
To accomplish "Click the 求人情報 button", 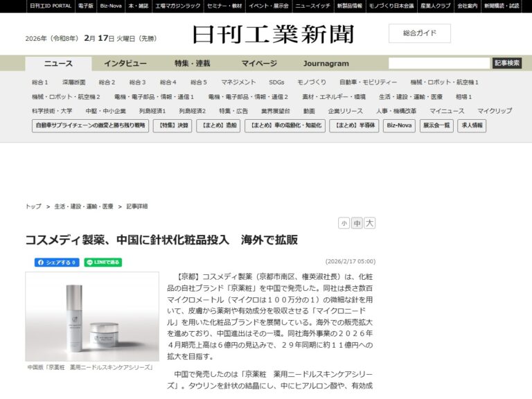I will click(472, 125).
